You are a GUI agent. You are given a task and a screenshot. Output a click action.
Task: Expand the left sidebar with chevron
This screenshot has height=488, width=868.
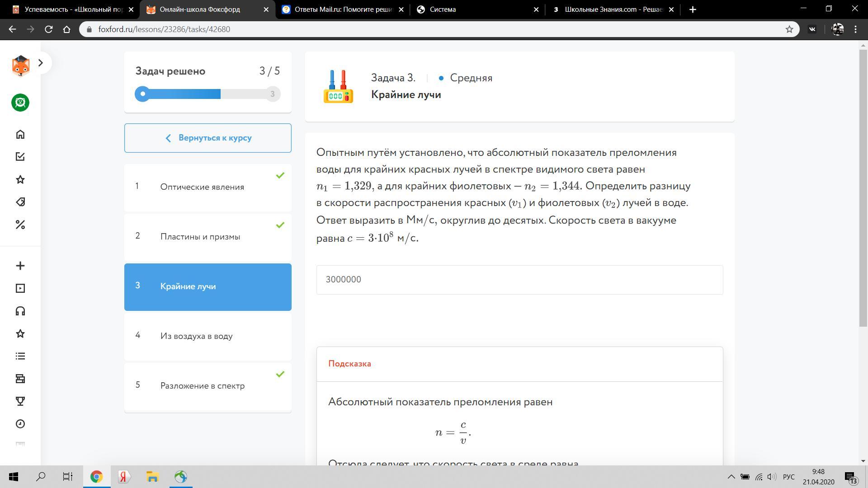point(41,63)
